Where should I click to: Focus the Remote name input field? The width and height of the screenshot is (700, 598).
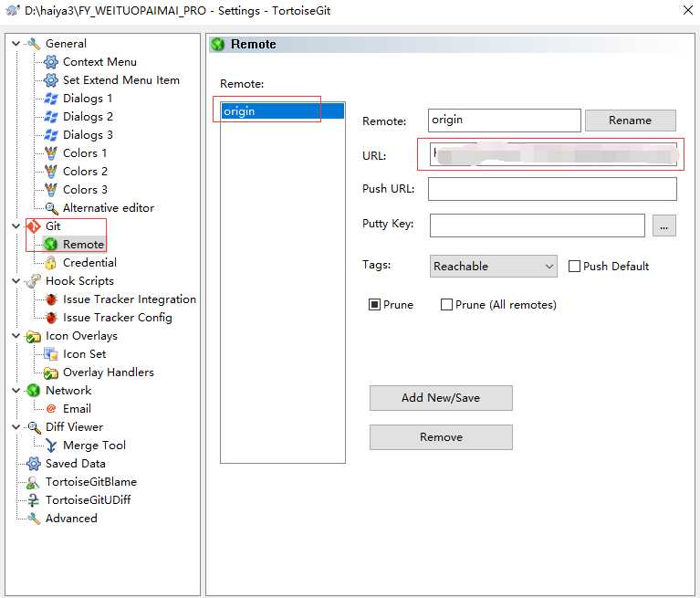(504, 121)
